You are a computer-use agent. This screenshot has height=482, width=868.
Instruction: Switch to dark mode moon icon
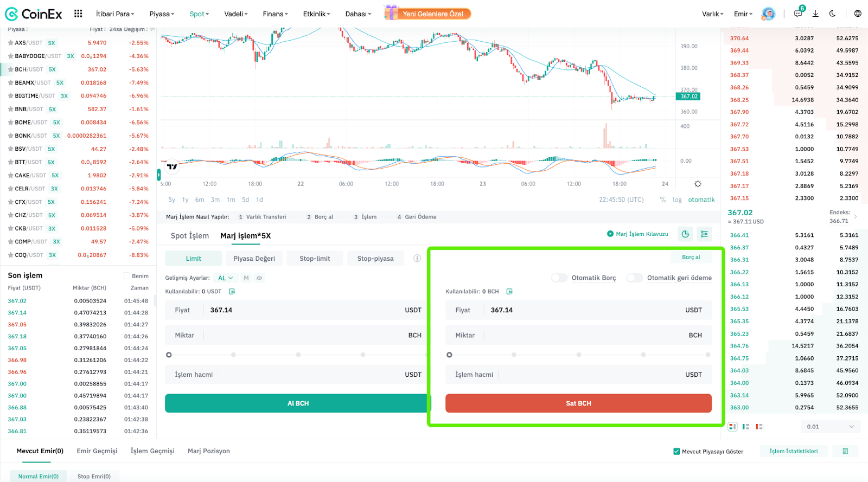click(833, 14)
